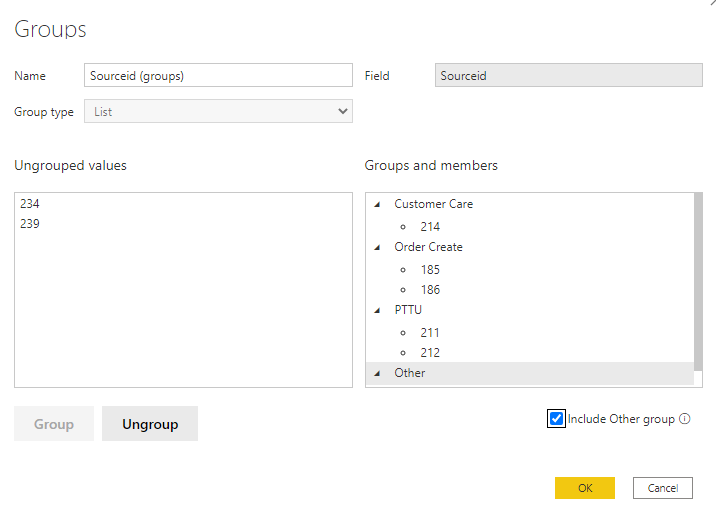Viewport: 716px width, 516px height.
Task: Select the PTTU group name
Action: [x=408, y=310]
